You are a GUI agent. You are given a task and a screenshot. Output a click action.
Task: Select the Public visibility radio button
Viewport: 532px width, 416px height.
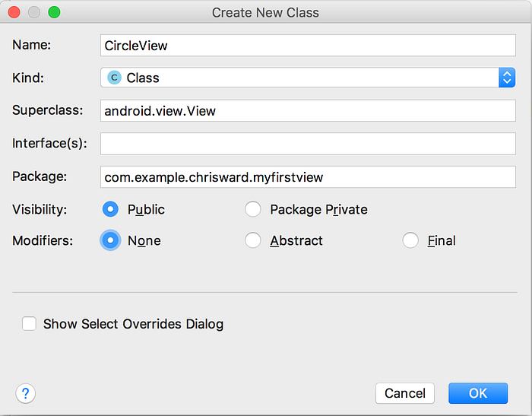(x=111, y=209)
